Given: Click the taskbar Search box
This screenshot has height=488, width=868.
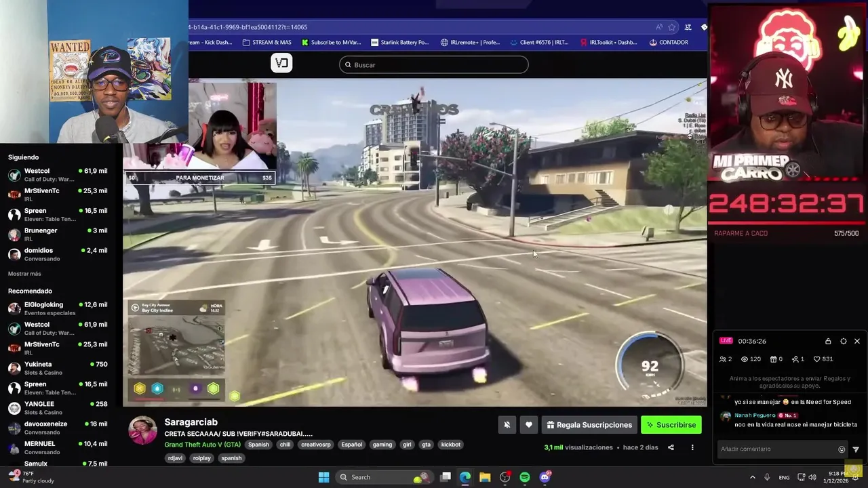Looking at the screenshot, I should [x=384, y=477].
